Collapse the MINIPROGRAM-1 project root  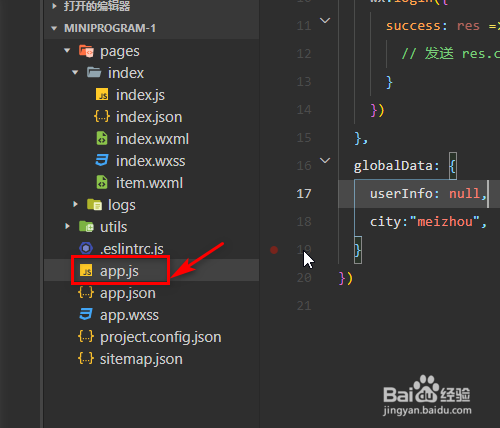pyautogui.click(x=54, y=28)
